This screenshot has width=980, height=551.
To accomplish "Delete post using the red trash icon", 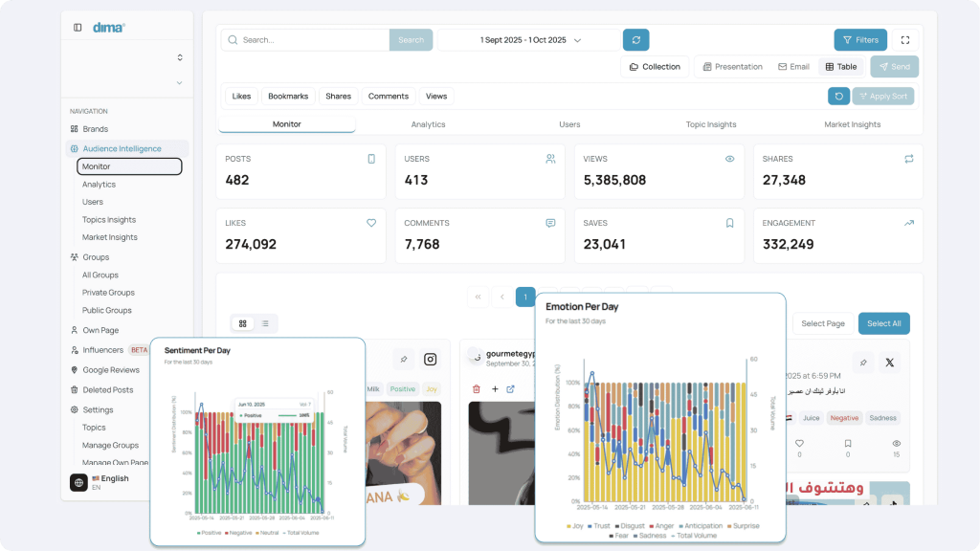I will [477, 389].
